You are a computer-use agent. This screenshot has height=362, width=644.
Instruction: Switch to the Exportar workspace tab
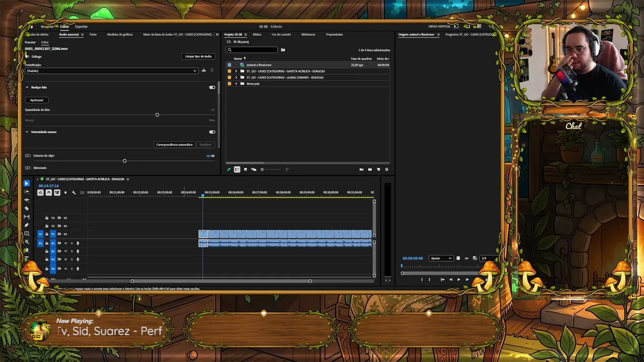pyautogui.click(x=81, y=27)
